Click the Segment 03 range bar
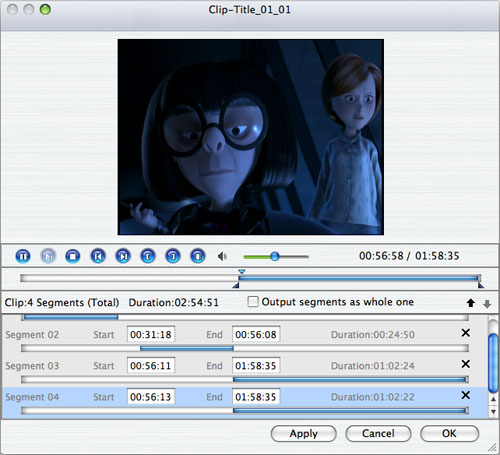Viewport: 500px width, 455px height. [245, 380]
